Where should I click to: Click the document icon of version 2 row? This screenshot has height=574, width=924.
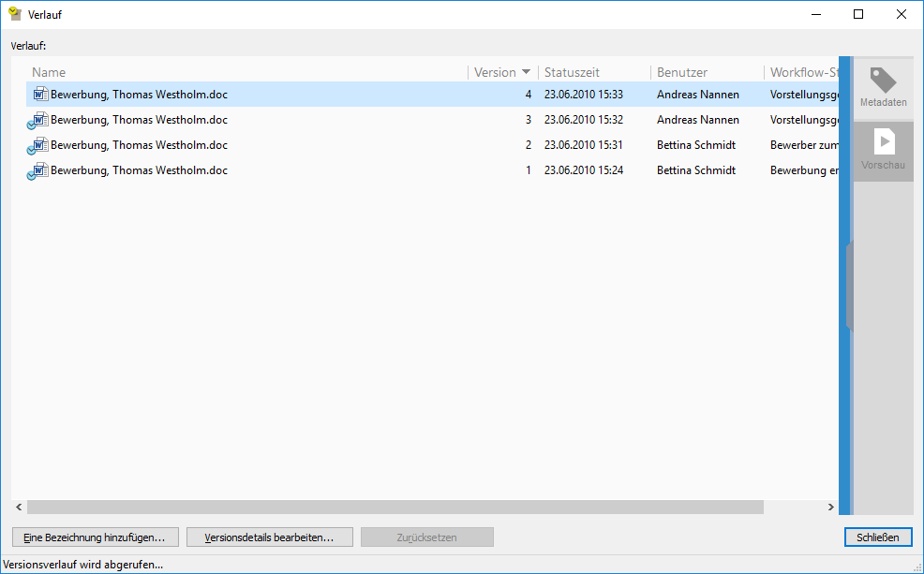click(x=39, y=145)
